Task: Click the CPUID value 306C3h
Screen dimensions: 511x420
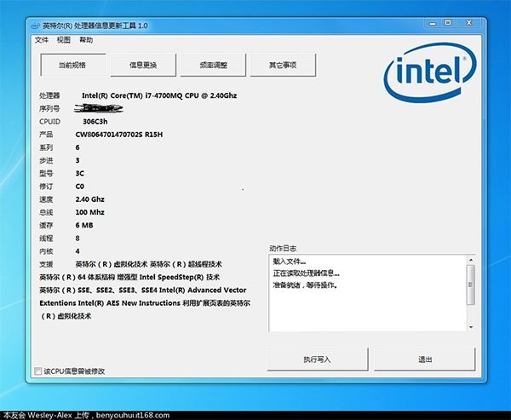Action: pos(95,122)
